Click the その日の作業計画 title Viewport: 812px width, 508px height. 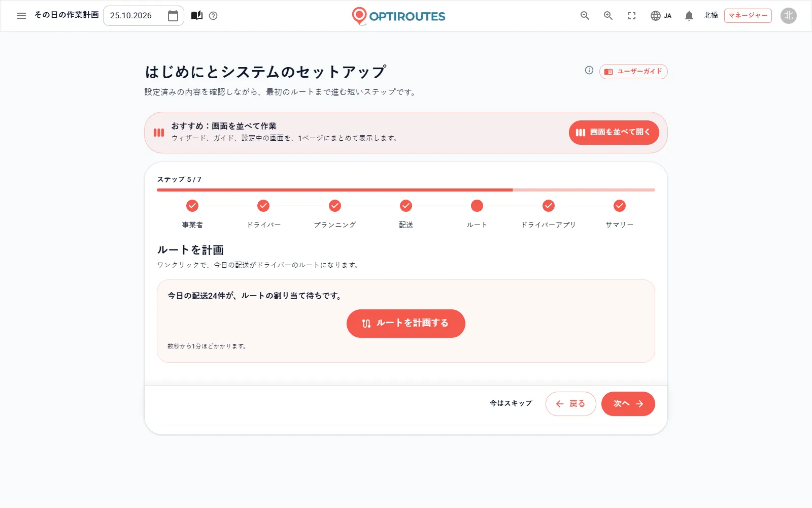66,15
